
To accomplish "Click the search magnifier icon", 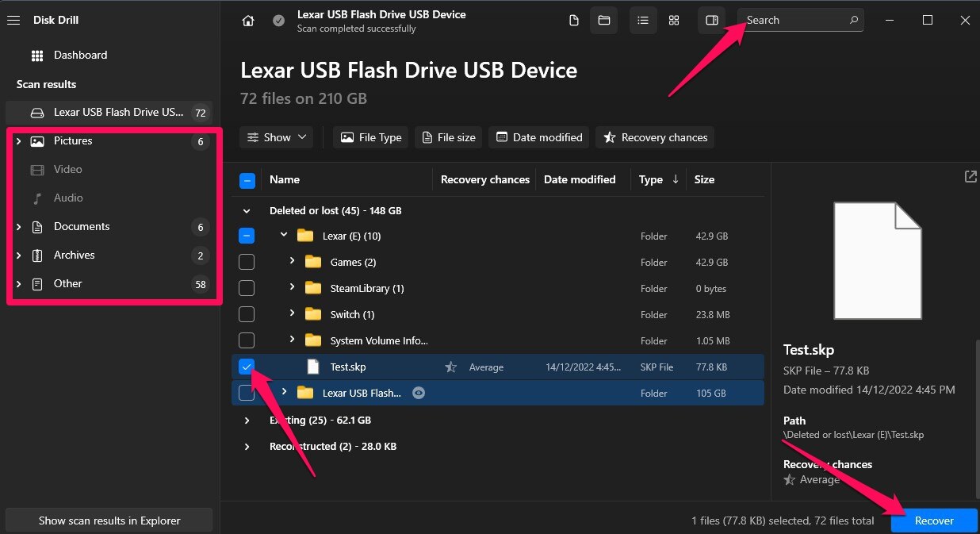I will tap(854, 21).
